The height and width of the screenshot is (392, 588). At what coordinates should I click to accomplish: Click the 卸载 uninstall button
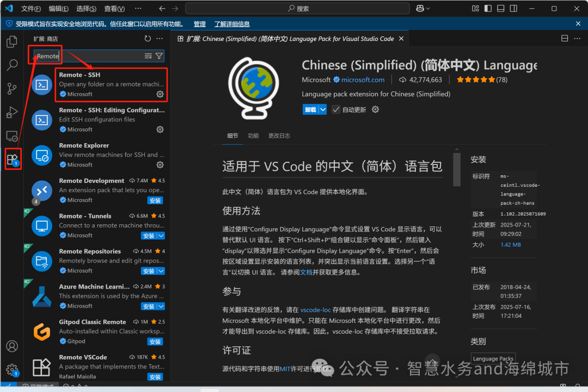pyautogui.click(x=310, y=109)
